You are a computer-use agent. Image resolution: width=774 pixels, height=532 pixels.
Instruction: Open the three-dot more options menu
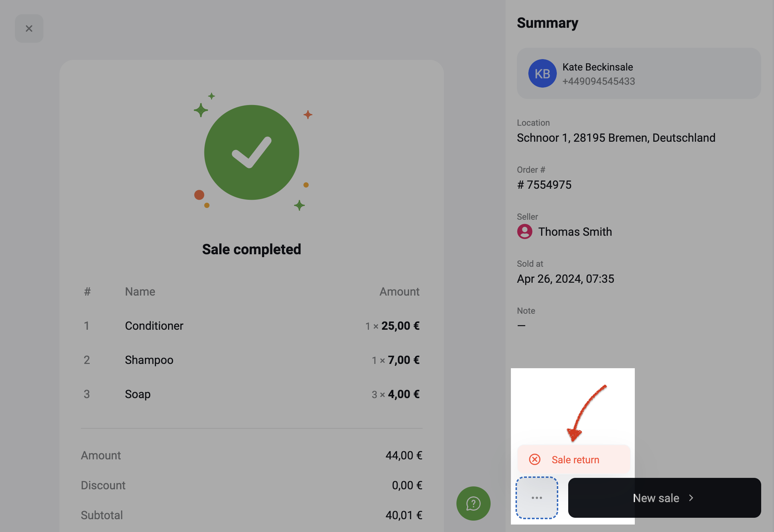[x=537, y=498]
